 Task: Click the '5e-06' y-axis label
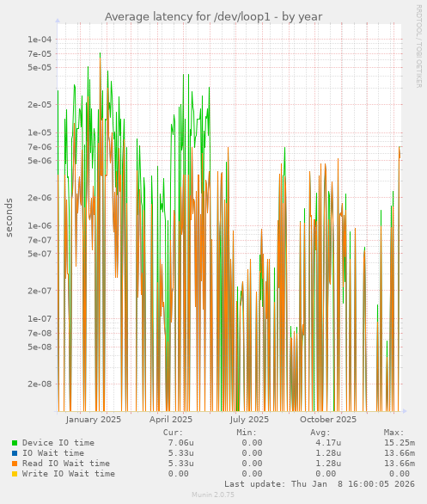pyautogui.click(x=40, y=160)
